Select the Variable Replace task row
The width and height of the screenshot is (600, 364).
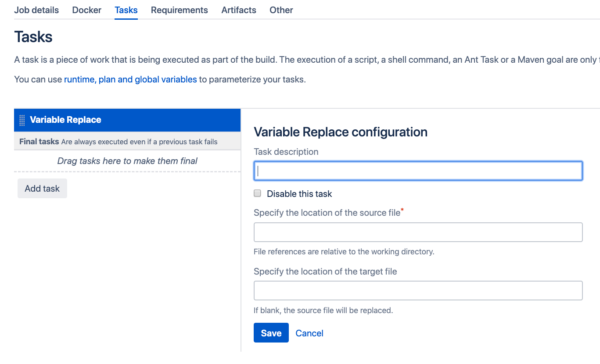pos(127,120)
